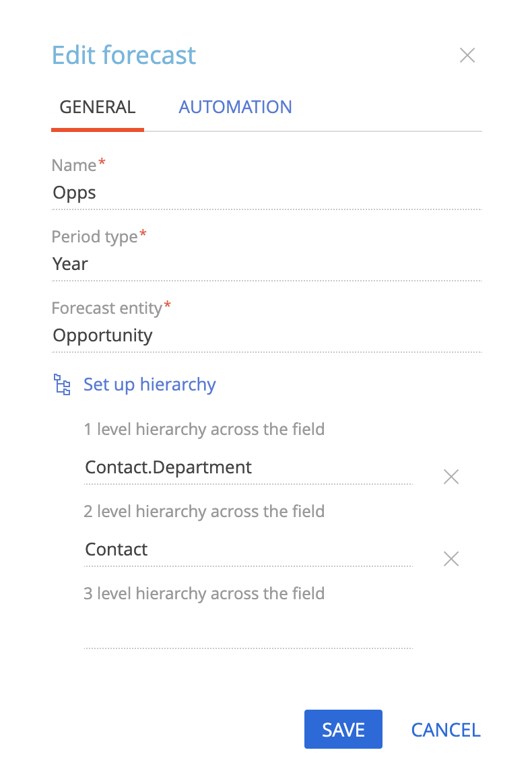Expand the Forecast entity Opportunity selector
The height and width of the screenshot is (777, 532).
tap(267, 335)
